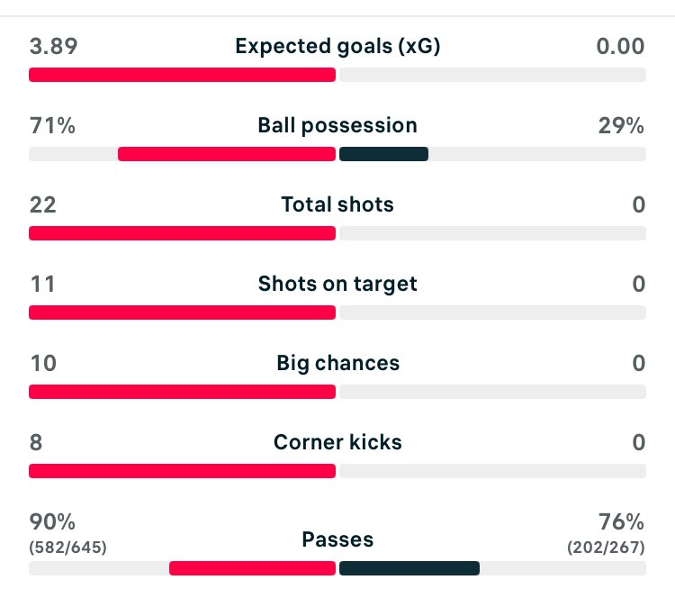The width and height of the screenshot is (675, 616).
Task: Click the dark Passes accuracy bar
Action: (409, 568)
